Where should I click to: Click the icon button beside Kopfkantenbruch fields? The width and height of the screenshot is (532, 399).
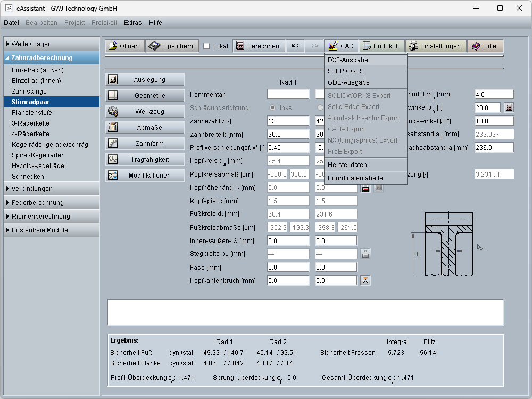365,280
